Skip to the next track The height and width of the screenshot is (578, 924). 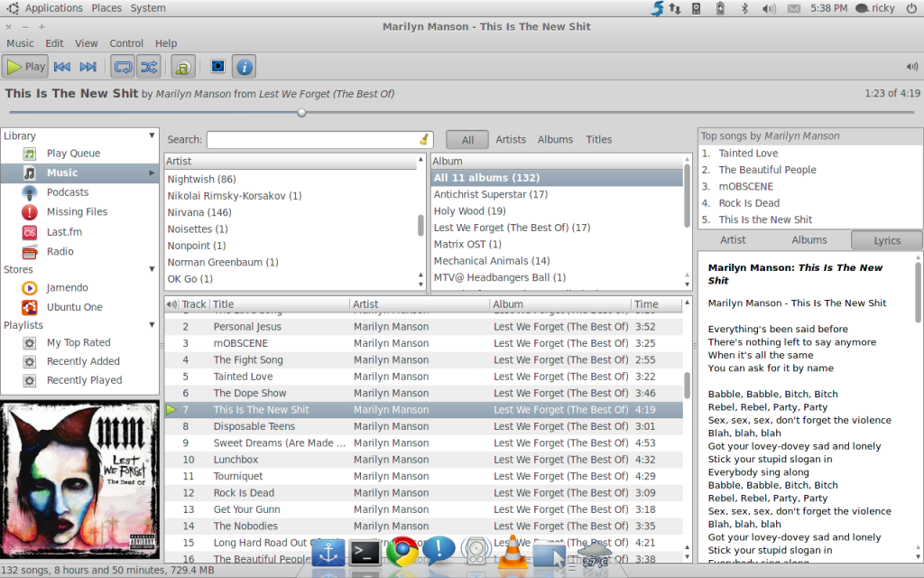(x=88, y=66)
